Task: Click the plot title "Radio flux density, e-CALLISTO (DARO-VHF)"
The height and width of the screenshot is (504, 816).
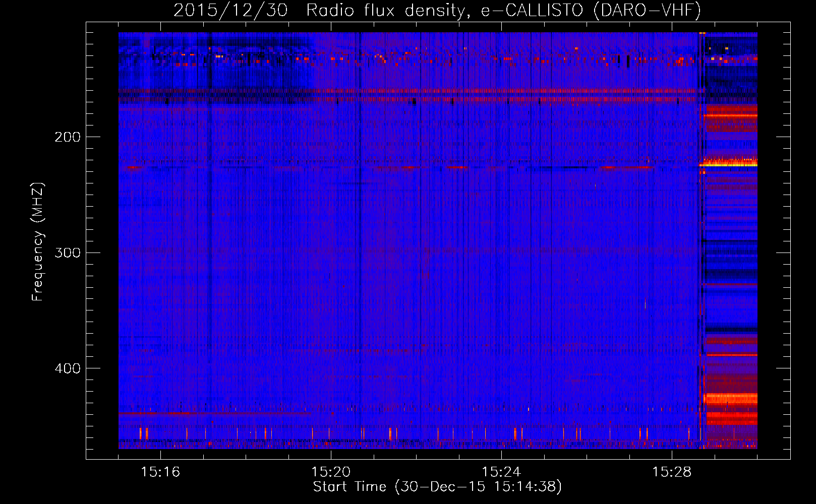Action: [x=503, y=10]
